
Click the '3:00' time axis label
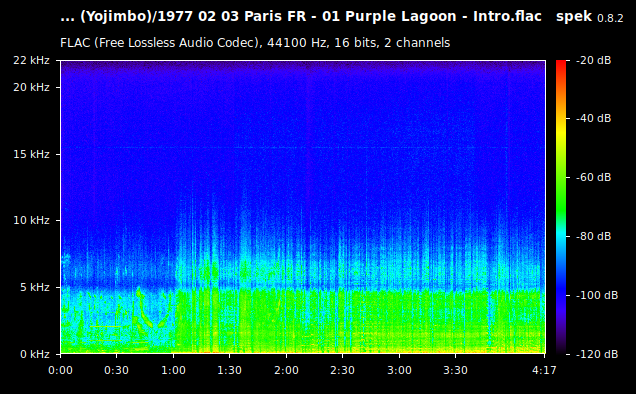[400, 370]
